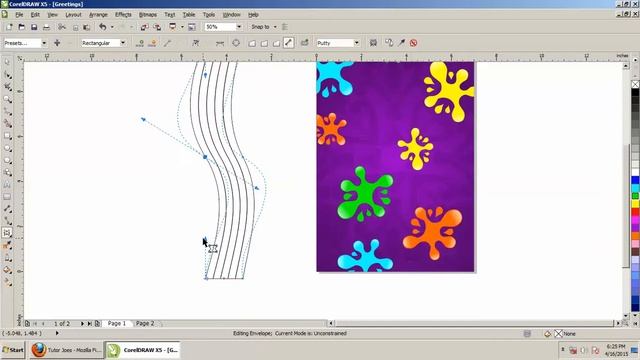Screen dimensions: 640x360
Task: Open the Bitmaps menu
Action: [148, 15]
